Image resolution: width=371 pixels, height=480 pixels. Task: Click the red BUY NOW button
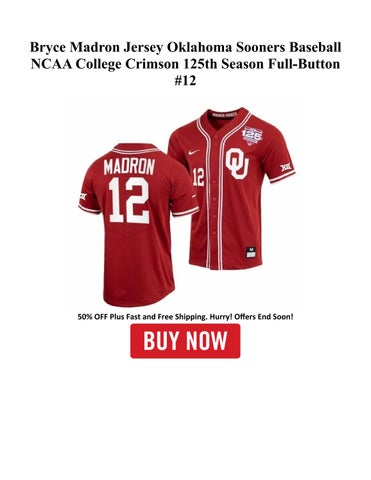click(x=185, y=341)
